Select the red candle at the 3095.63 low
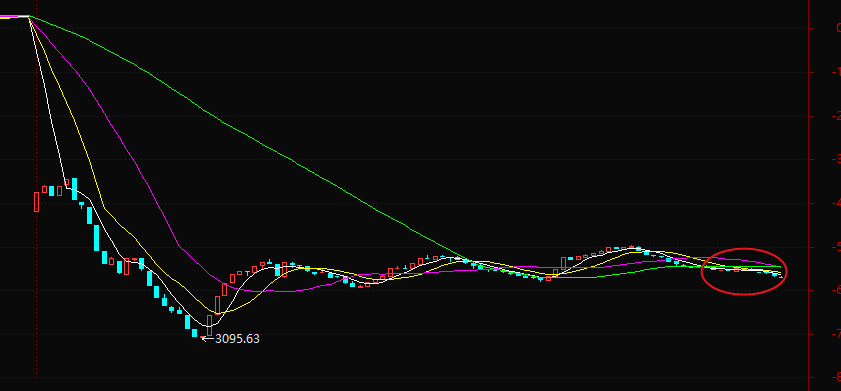 pyautogui.click(x=210, y=326)
